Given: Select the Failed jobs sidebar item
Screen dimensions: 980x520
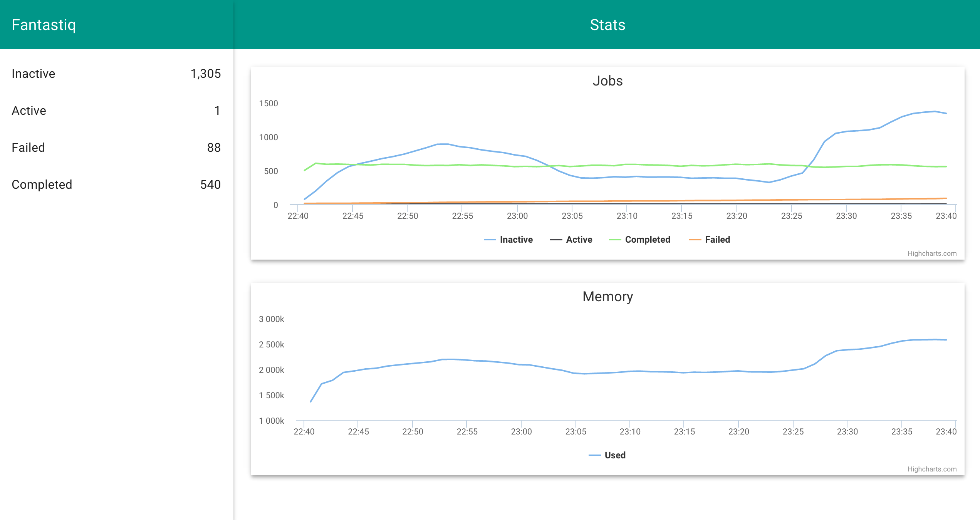Looking at the screenshot, I should coord(29,148).
